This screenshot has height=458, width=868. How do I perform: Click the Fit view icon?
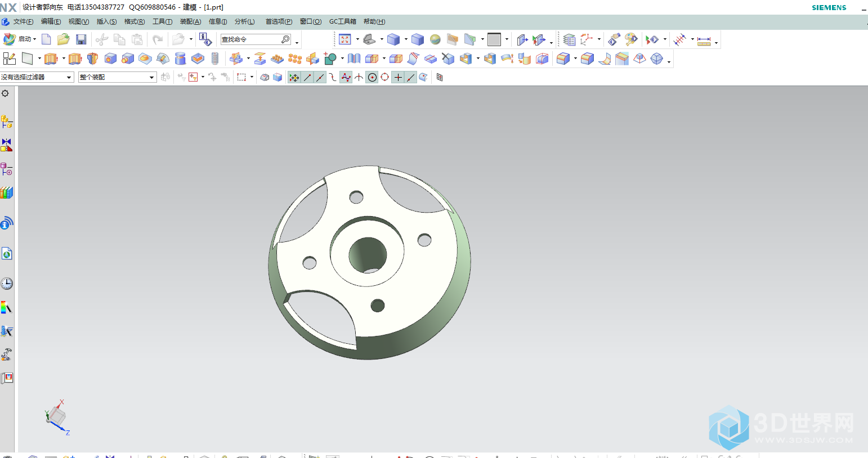coord(345,39)
